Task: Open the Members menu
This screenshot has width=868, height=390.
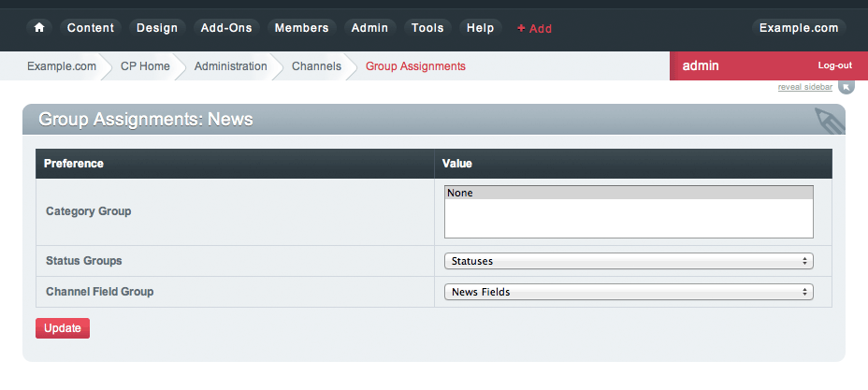Action: [x=302, y=28]
